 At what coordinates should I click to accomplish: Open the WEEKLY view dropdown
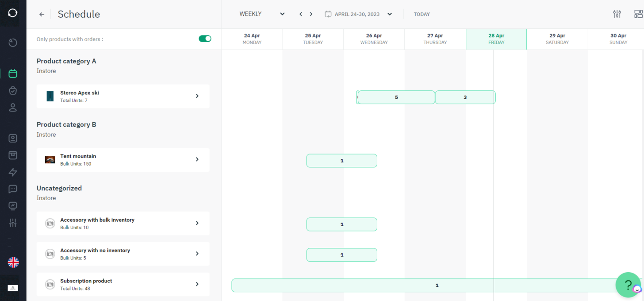tap(262, 14)
